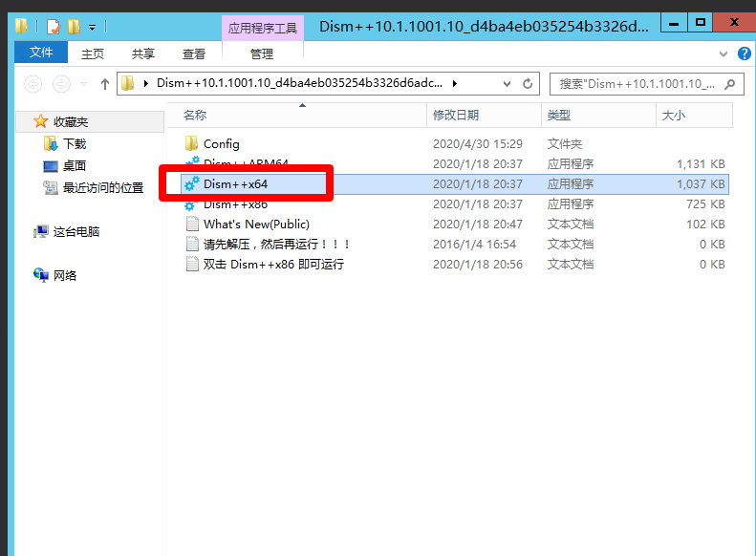Select 这台电脑 in the navigation pane
756x556 pixels.
click(x=76, y=232)
